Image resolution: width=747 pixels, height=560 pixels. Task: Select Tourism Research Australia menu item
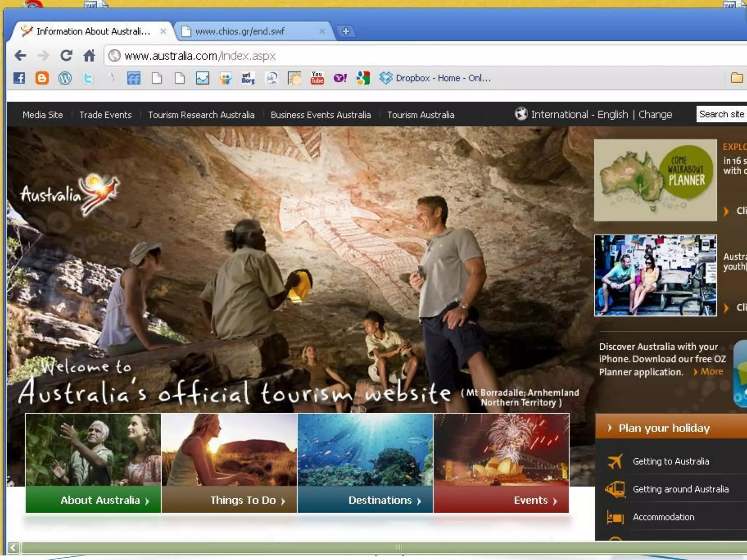pos(201,115)
